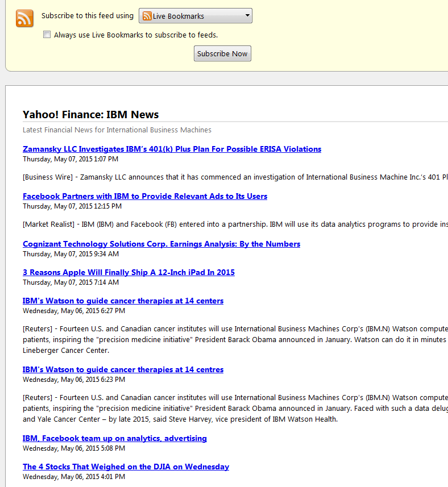Screen dimensions: 448x487
Task: Click the date Thursday, May 07, 2015 7:14 AM
Action: 71,282
